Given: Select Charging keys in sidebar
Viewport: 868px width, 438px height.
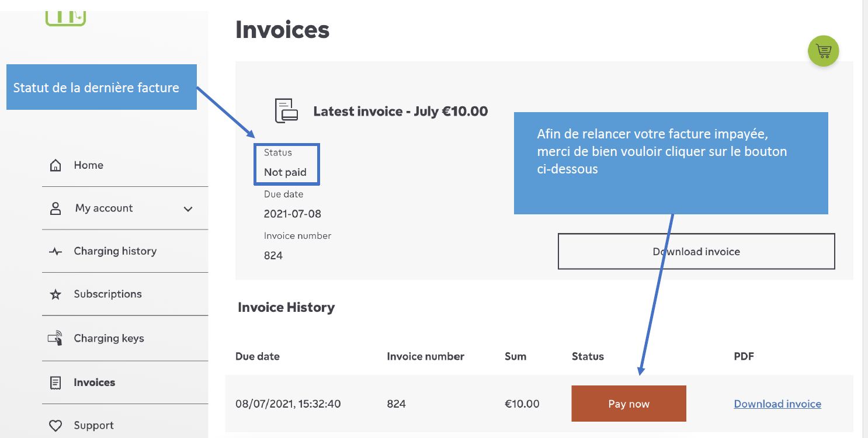Looking at the screenshot, I should [109, 338].
